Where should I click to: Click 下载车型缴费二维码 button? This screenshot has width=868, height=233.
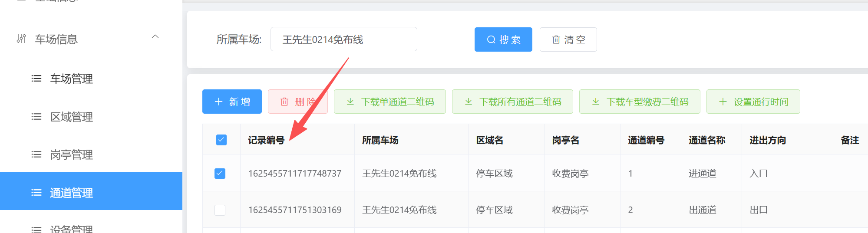[640, 102]
